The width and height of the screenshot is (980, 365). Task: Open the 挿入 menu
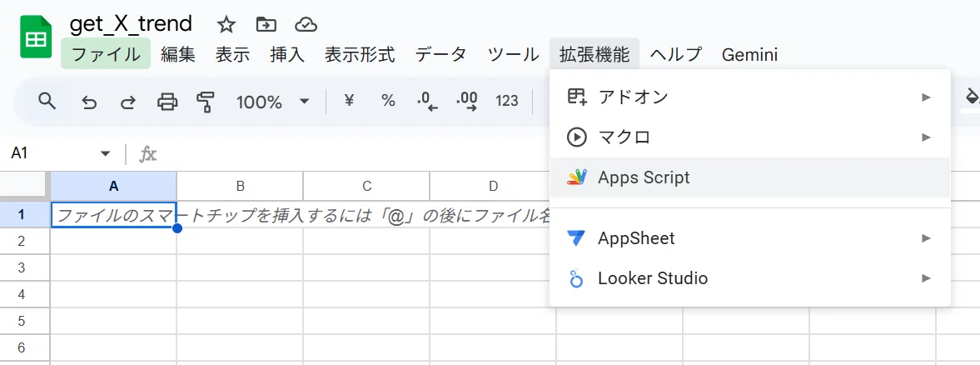click(x=287, y=54)
